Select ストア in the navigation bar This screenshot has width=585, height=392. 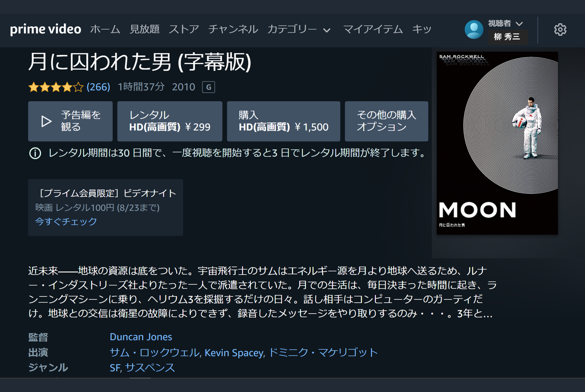click(184, 29)
